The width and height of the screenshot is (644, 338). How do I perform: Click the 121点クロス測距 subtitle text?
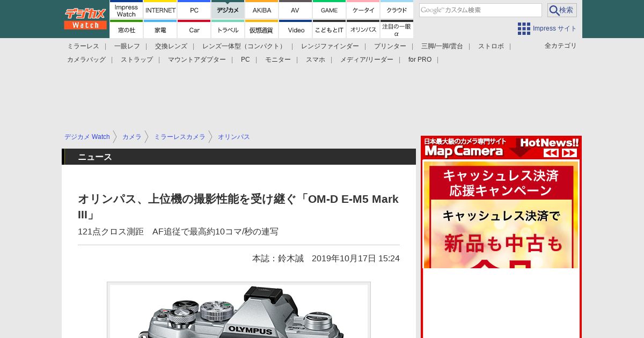(x=178, y=232)
